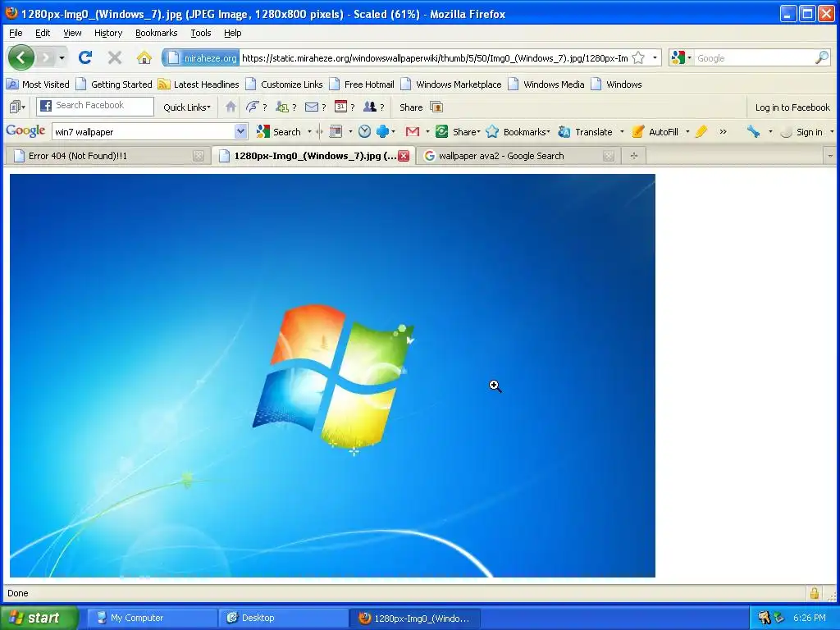Zoom the Windows 7 wallpaper image

332,376
